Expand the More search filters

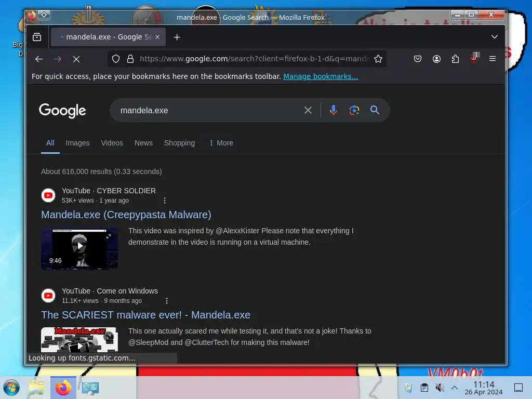[221, 143]
